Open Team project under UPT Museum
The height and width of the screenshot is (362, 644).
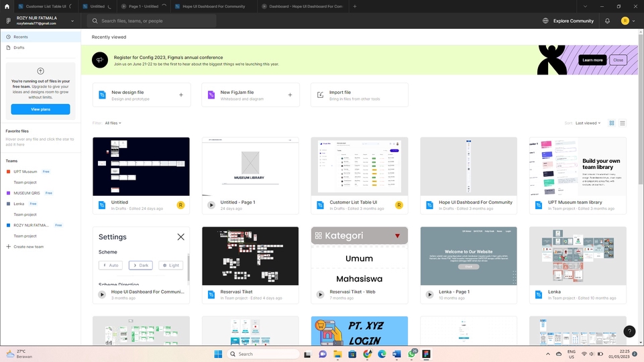[x=25, y=182]
